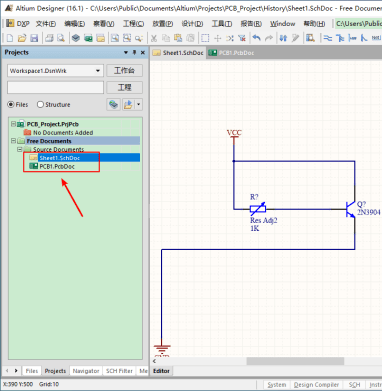The width and height of the screenshot is (382, 391).
Task: Click the rubber stamp icon
Action: click(x=190, y=38)
